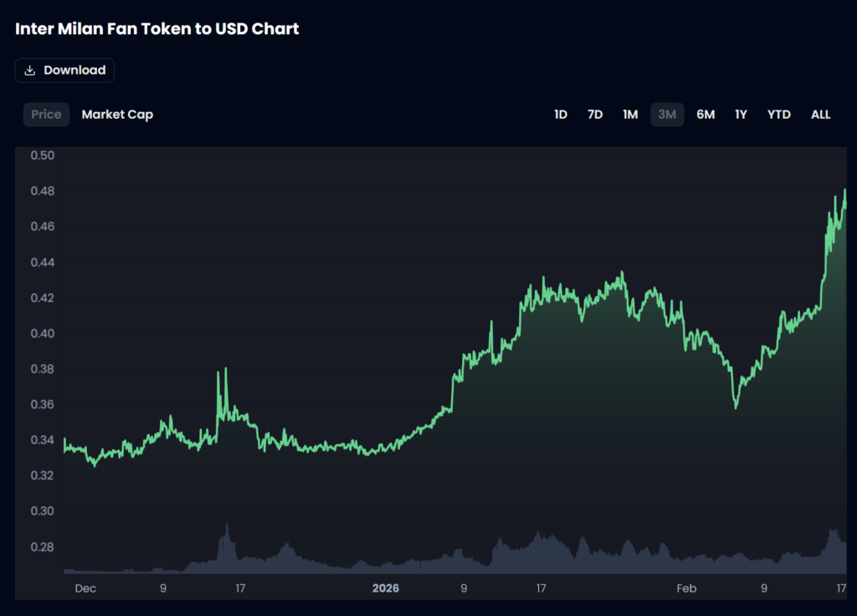Click the chart title text

[156, 28]
